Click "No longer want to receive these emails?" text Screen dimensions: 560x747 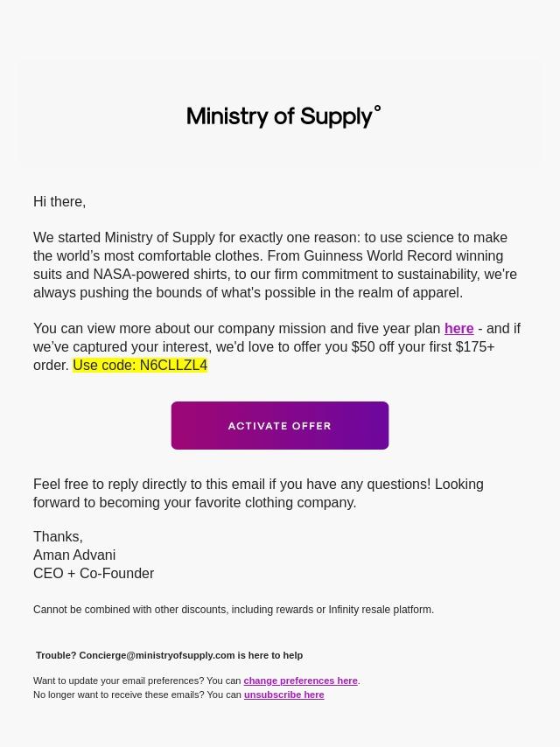137,695
